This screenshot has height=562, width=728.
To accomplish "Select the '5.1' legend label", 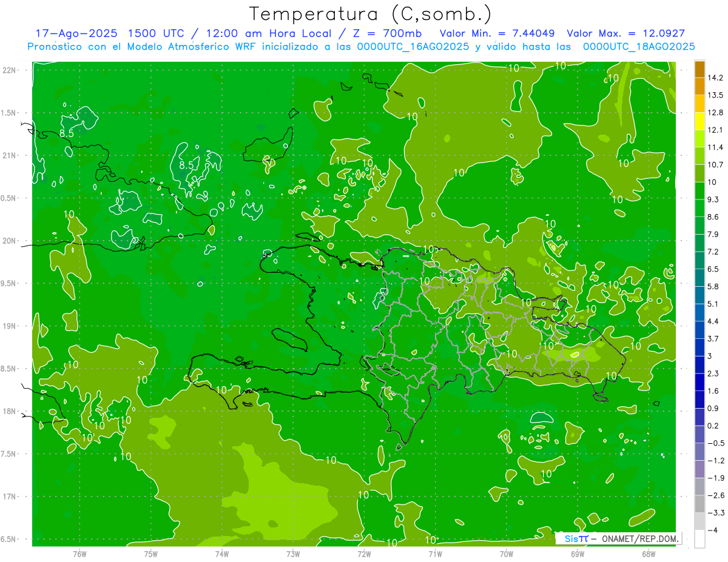I will (x=713, y=304).
